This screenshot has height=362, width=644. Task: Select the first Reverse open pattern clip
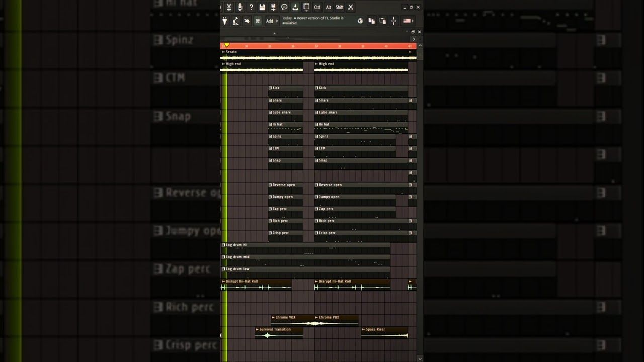tap(285, 188)
